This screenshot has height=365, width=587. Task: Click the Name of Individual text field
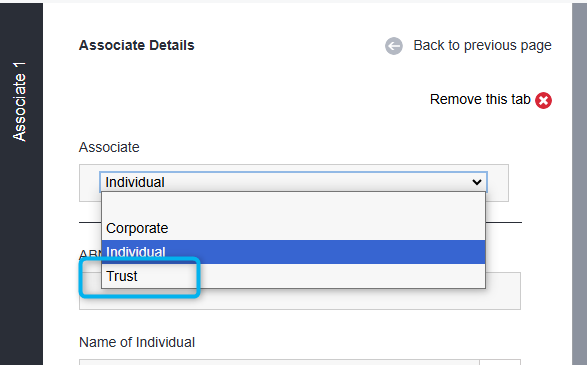coord(279,362)
